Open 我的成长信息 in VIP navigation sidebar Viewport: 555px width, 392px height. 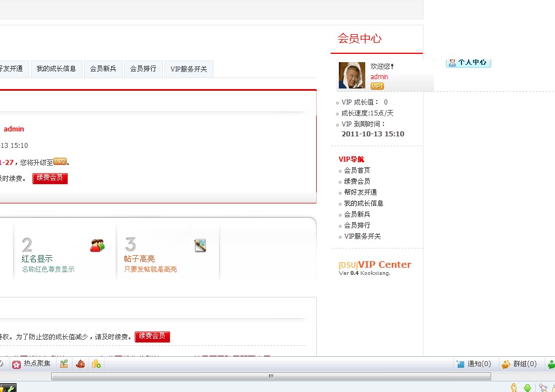pyautogui.click(x=364, y=203)
